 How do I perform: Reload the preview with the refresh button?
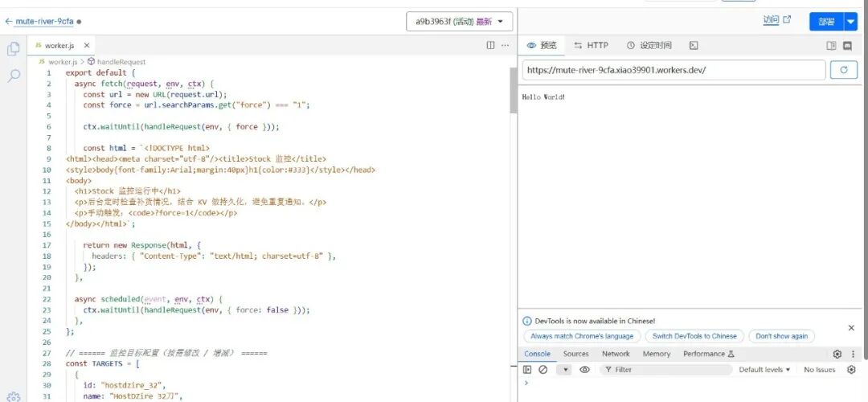click(x=844, y=70)
